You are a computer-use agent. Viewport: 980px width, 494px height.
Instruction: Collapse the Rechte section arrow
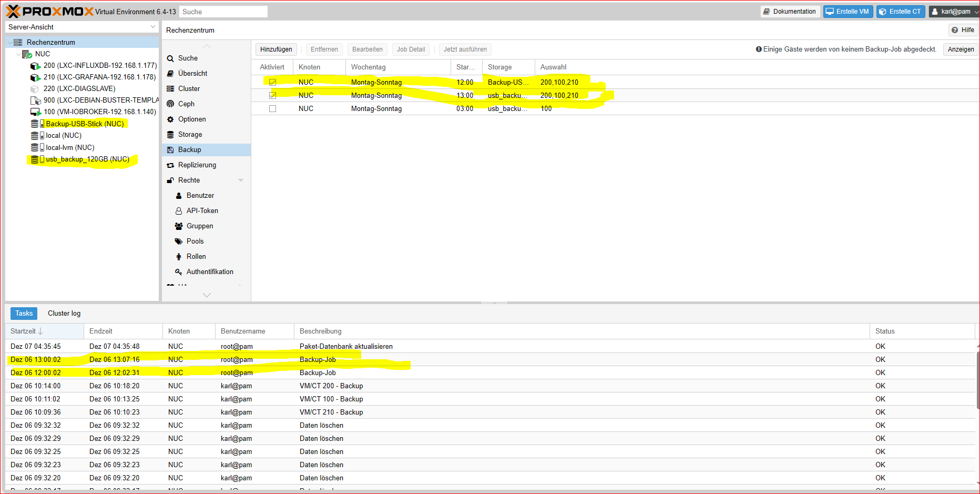tap(241, 180)
